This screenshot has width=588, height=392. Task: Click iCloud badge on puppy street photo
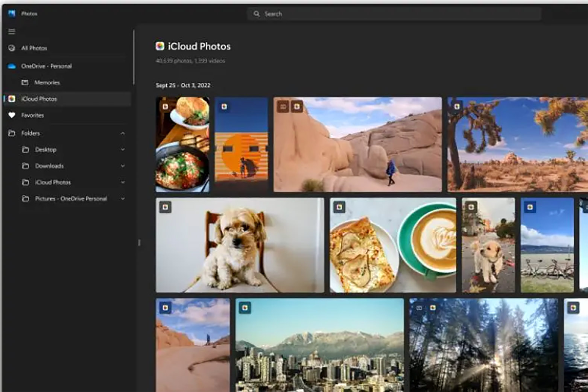pos(471,207)
